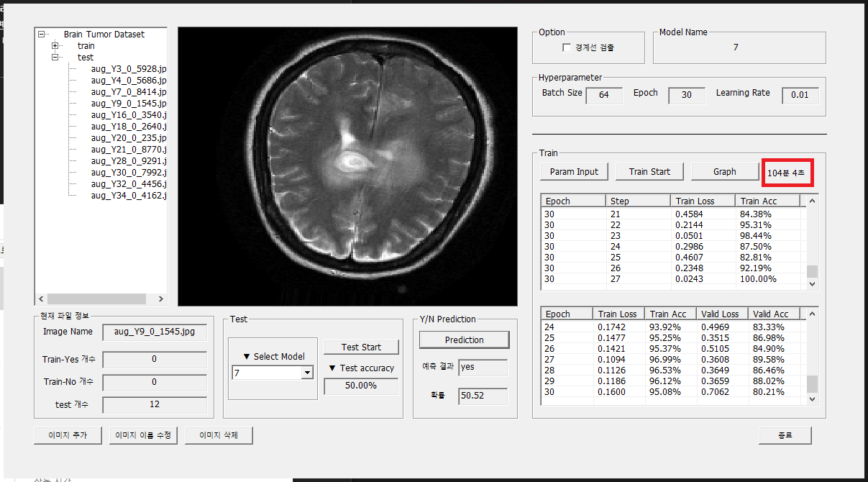Click the Brain Tumor Dataset label
Screen dimensions: 868x482
(x=104, y=34)
